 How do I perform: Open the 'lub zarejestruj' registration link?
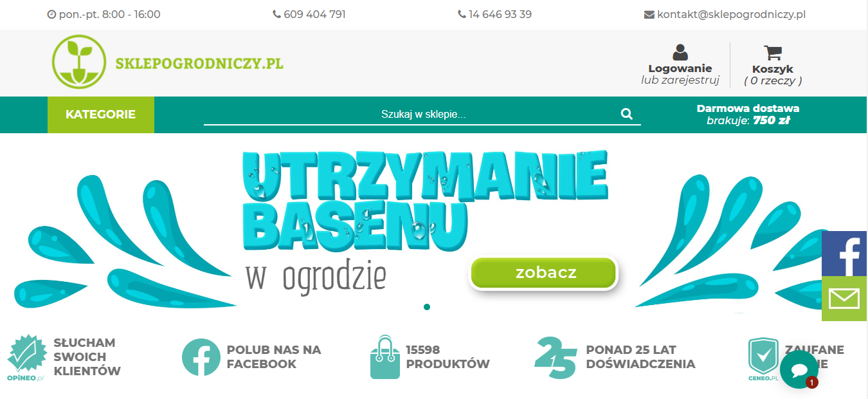(x=680, y=80)
